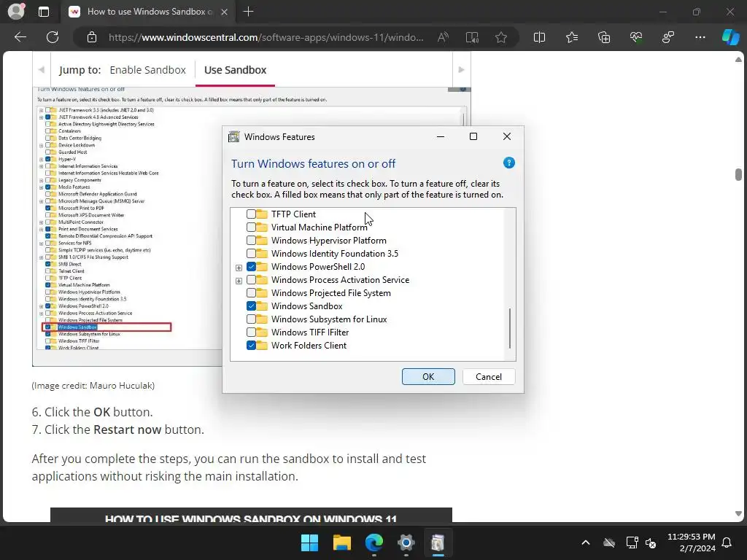This screenshot has width=747, height=560.
Task: Open Collections icon
Action: pyautogui.click(x=603, y=37)
